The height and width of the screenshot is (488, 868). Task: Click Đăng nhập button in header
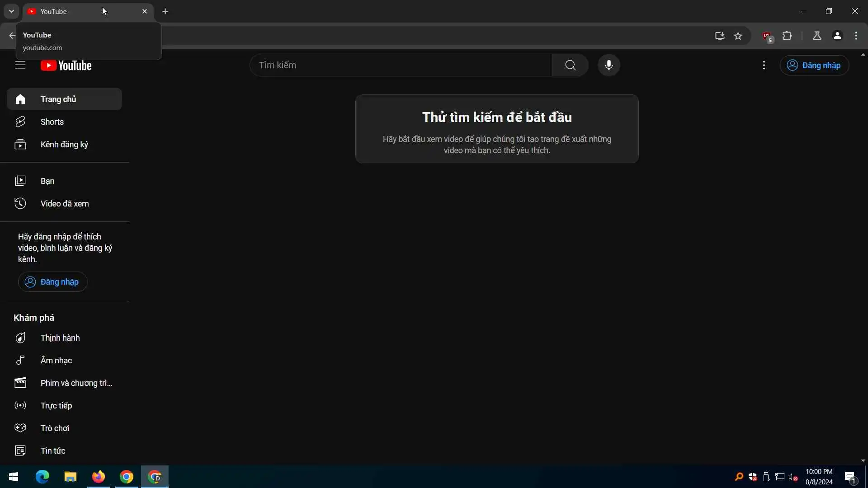814,66
